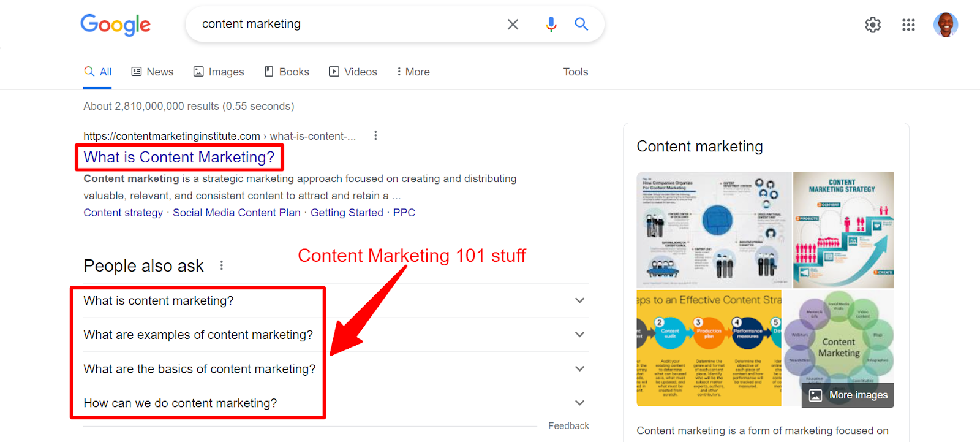The width and height of the screenshot is (980, 442).
Task: Open the More search categories menu
Action: 413,72
